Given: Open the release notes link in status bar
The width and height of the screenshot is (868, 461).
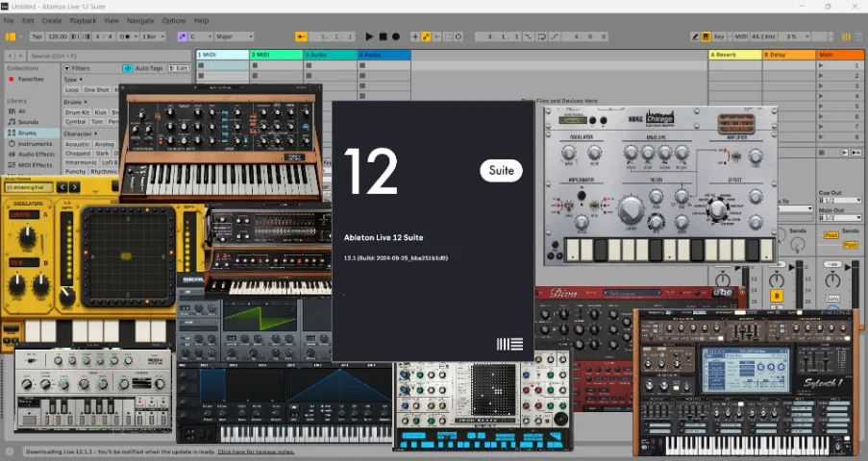Looking at the screenshot, I should [x=256, y=451].
